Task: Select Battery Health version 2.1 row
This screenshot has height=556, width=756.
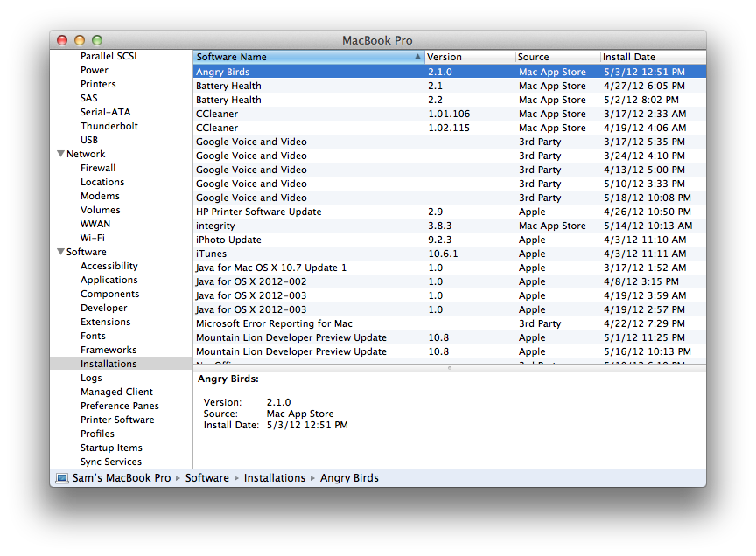Action: pos(450,86)
